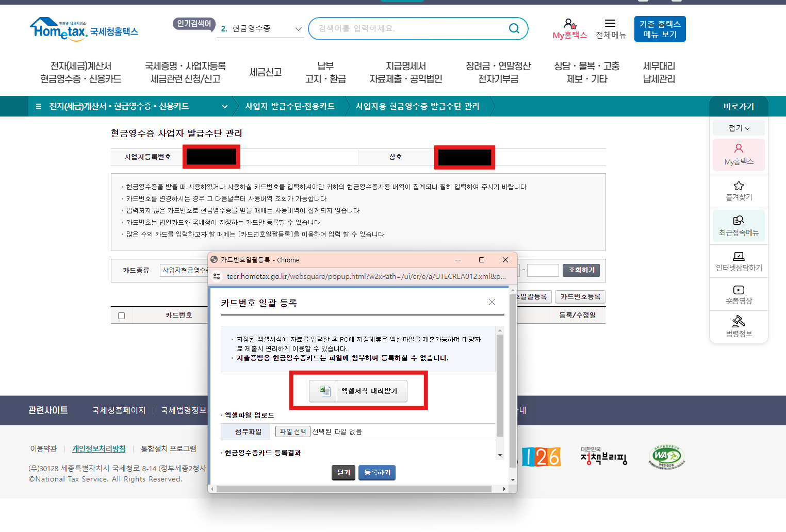Expand the 인기검색어 dropdown arrow
786x532 pixels.
click(298, 29)
